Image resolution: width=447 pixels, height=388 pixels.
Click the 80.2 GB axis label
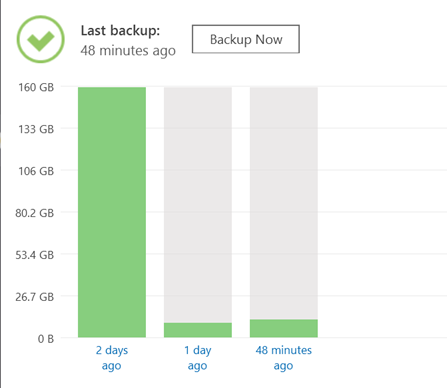[35, 213]
